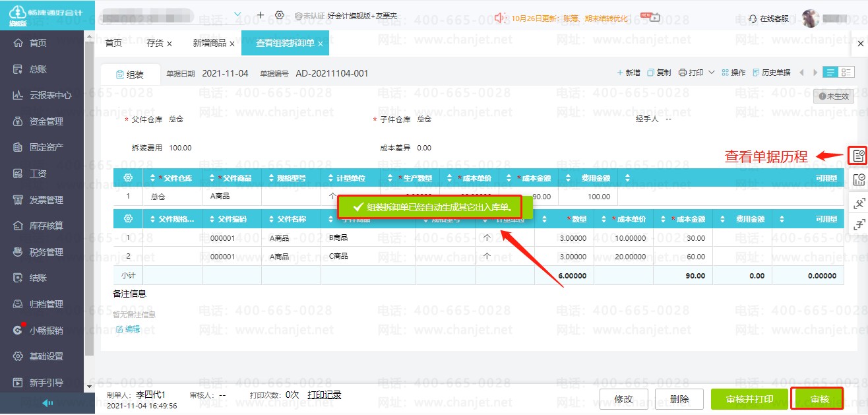Screen dimensions: 868x415
Task: Open the document history (单据历程) icon
Action: [858, 156]
